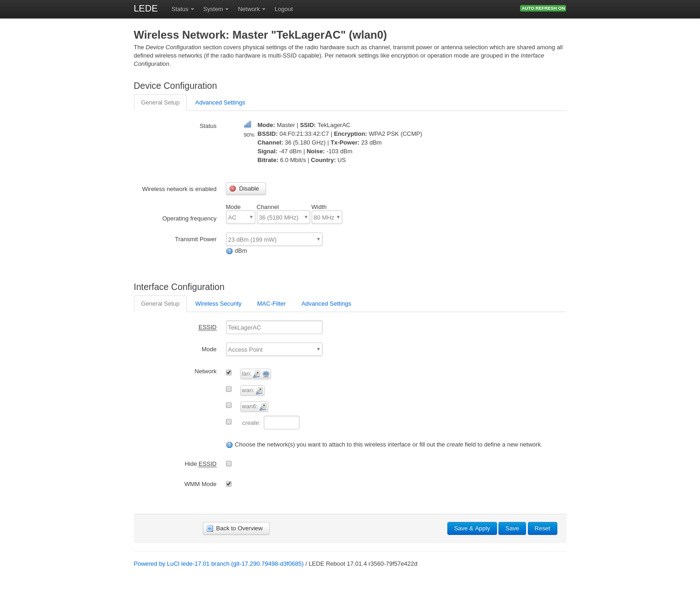Click the ethernet adapter icon in lan badge
Viewport: 700px width, 603px height.
pos(256,374)
